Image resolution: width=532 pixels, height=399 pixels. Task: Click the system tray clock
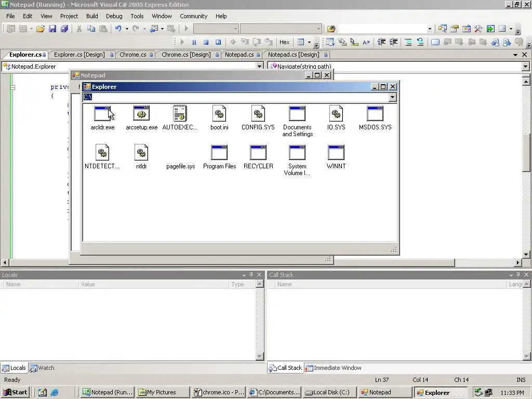[512, 393]
